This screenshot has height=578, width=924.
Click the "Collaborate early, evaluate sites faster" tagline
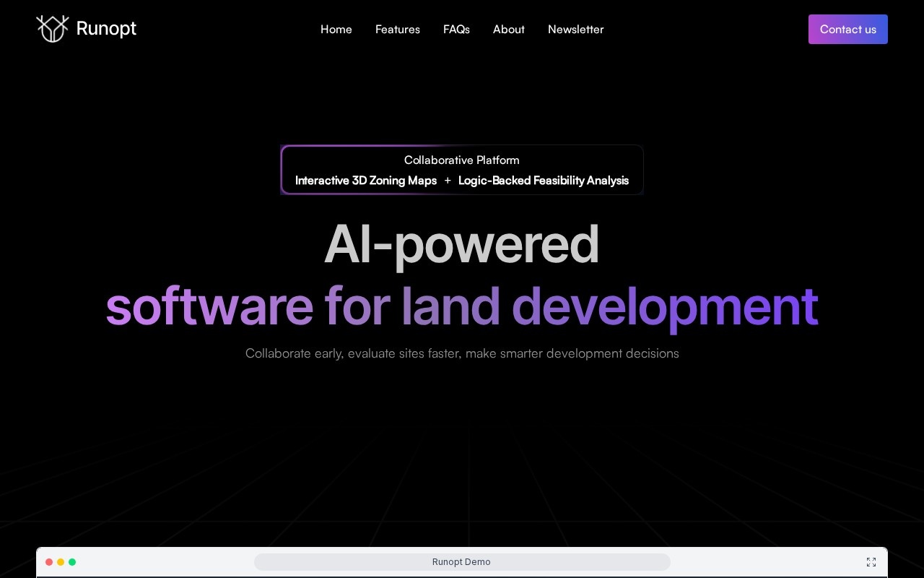[462, 353]
